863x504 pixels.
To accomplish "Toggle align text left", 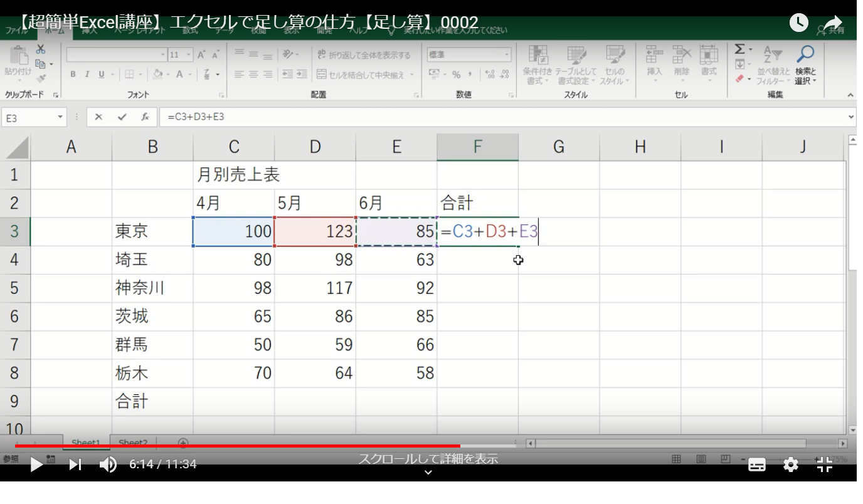I will point(239,75).
